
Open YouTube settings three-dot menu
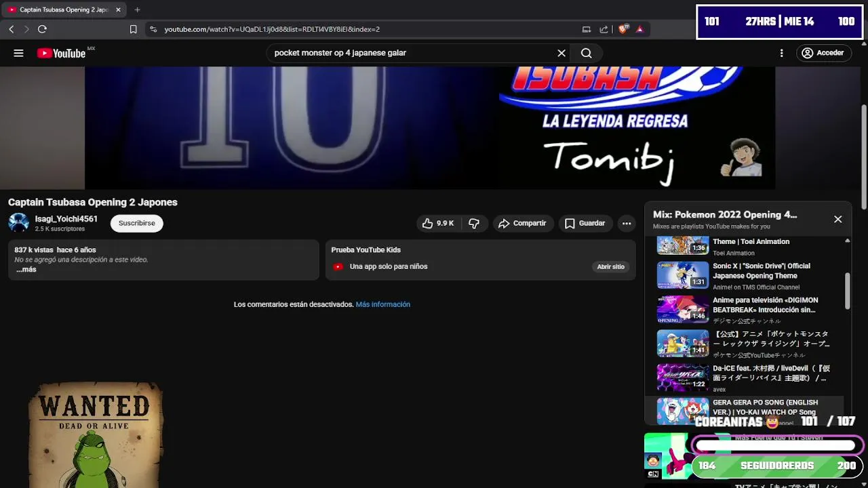pyautogui.click(x=781, y=53)
